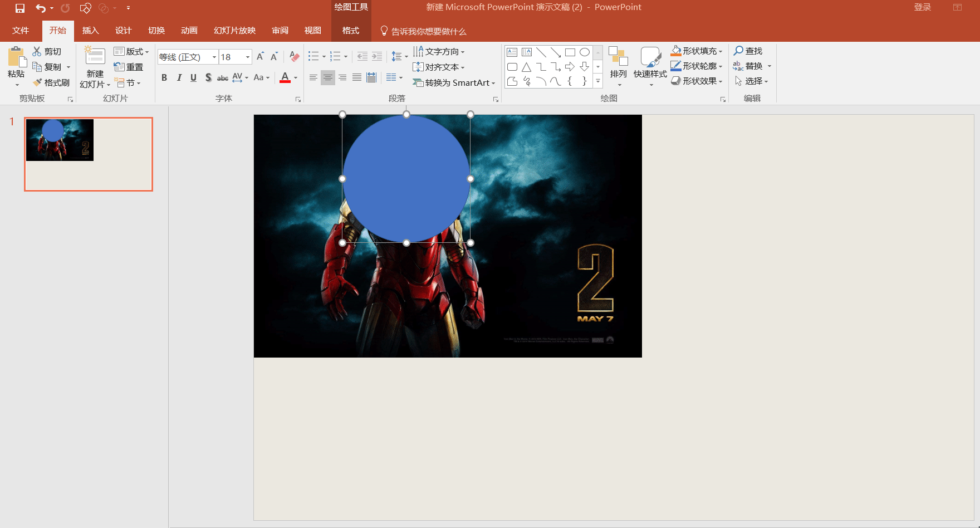This screenshot has width=980, height=528.
Task: Toggle align text right
Action: [342, 77]
